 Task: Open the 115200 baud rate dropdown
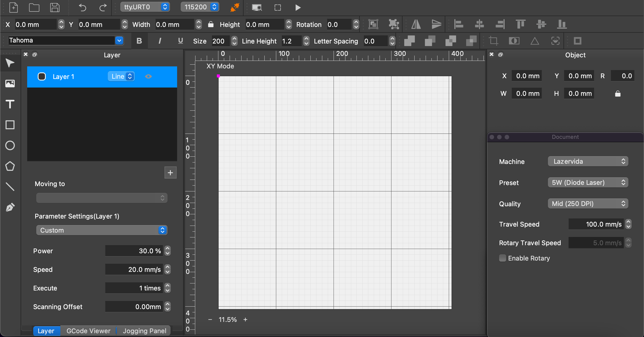click(200, 7)
